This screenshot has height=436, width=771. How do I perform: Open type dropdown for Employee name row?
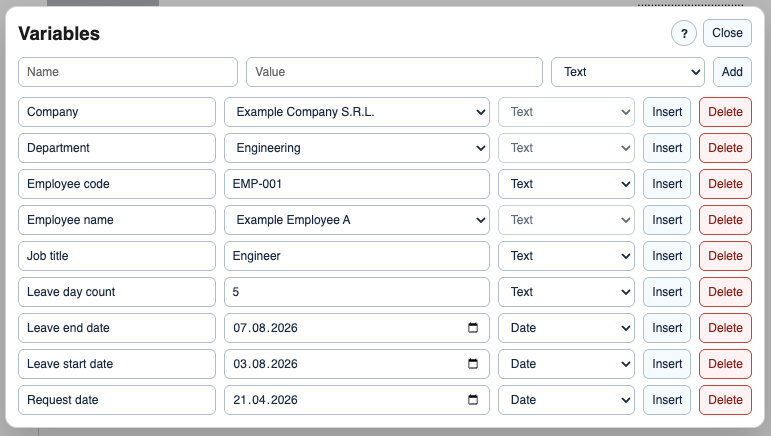point(566,220)
